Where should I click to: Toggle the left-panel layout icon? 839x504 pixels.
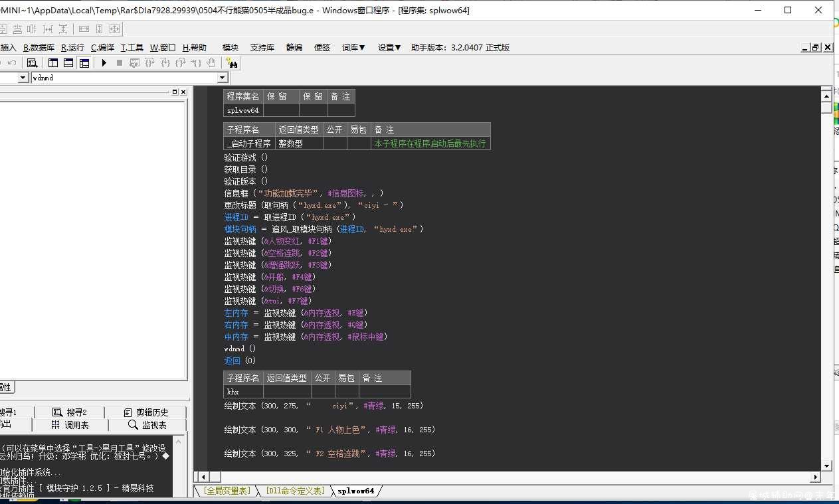pos(53,63)
